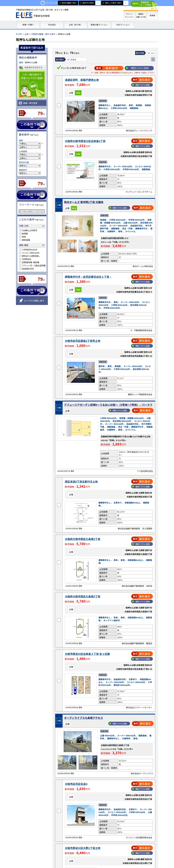This screenshot has width=174, height=868.
Task: Click 路線・駅を変更 button
Action: [32, 103]
